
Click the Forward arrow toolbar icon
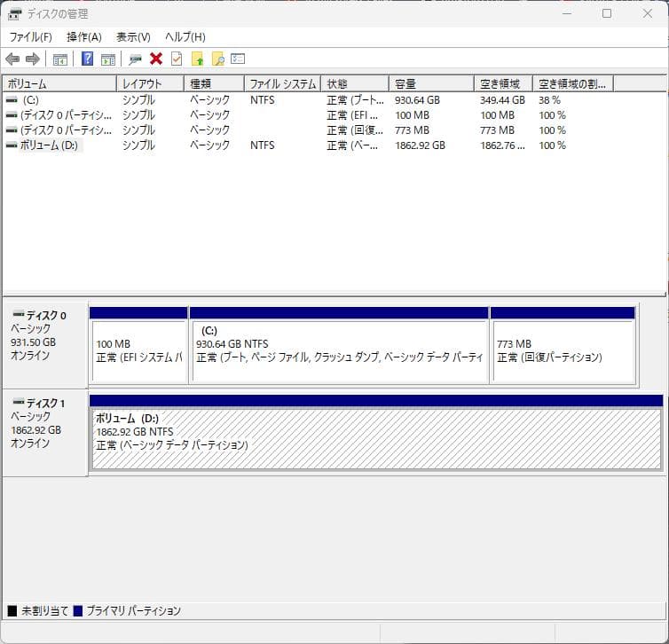click(33, 59)
